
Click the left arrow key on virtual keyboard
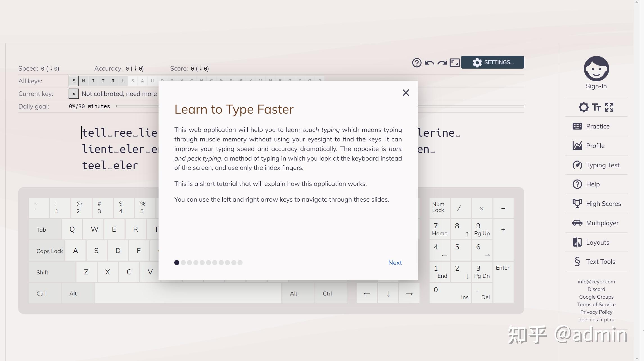pos(367,293)
